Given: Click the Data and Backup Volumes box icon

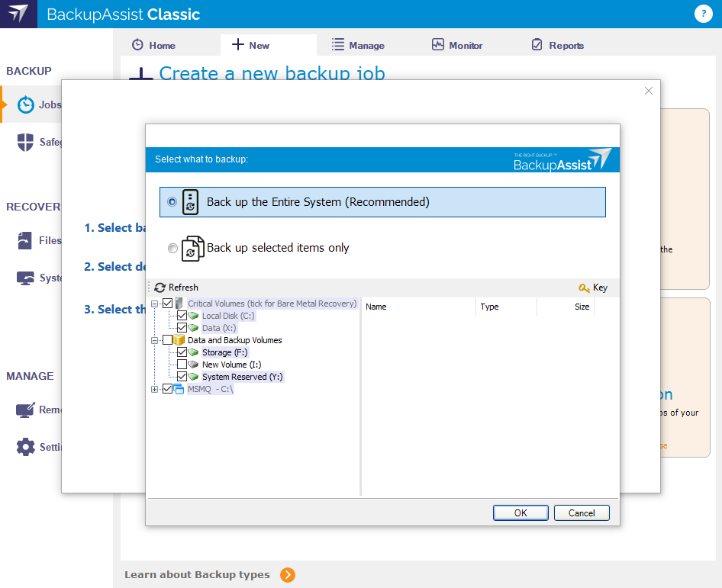Looking at the screenshot, I should point(179,340).
